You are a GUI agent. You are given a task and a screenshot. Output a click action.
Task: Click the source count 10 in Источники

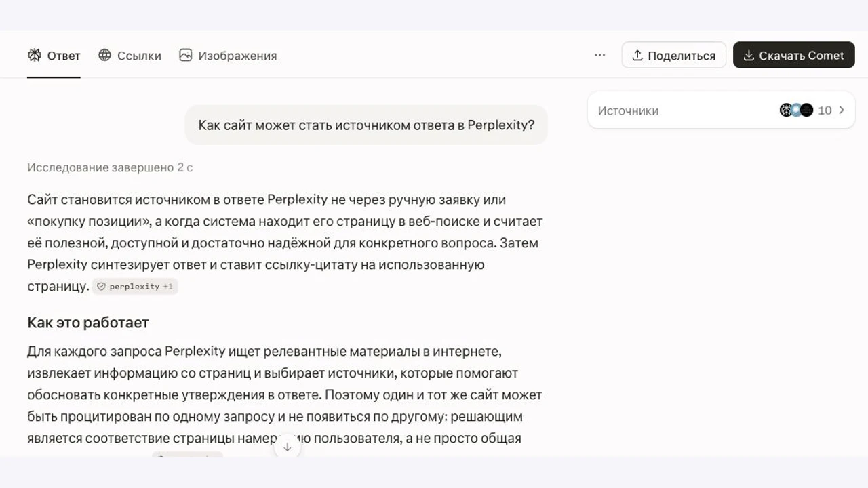click(x=825, y=110)
